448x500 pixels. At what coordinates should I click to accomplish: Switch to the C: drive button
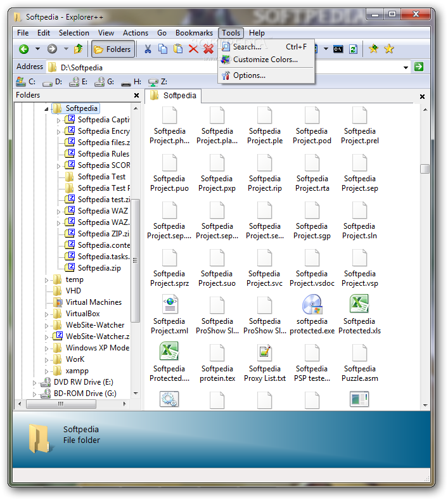pyautogui.click(x=25, y=82)
